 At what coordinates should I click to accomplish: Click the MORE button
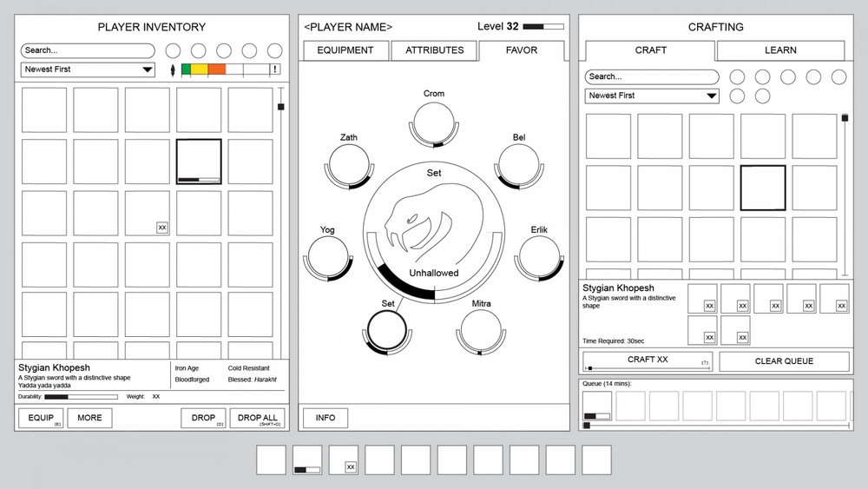(x=89, y=418)
